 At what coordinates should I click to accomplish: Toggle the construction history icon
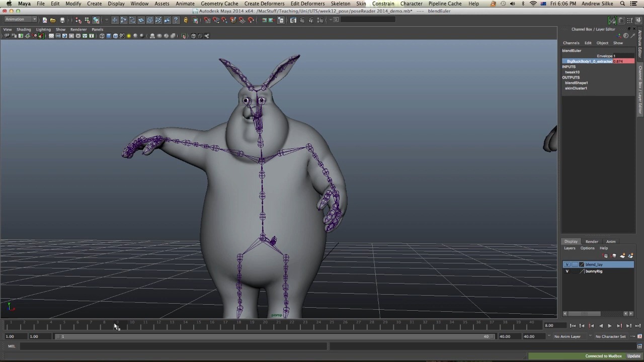tap(281, 20)
